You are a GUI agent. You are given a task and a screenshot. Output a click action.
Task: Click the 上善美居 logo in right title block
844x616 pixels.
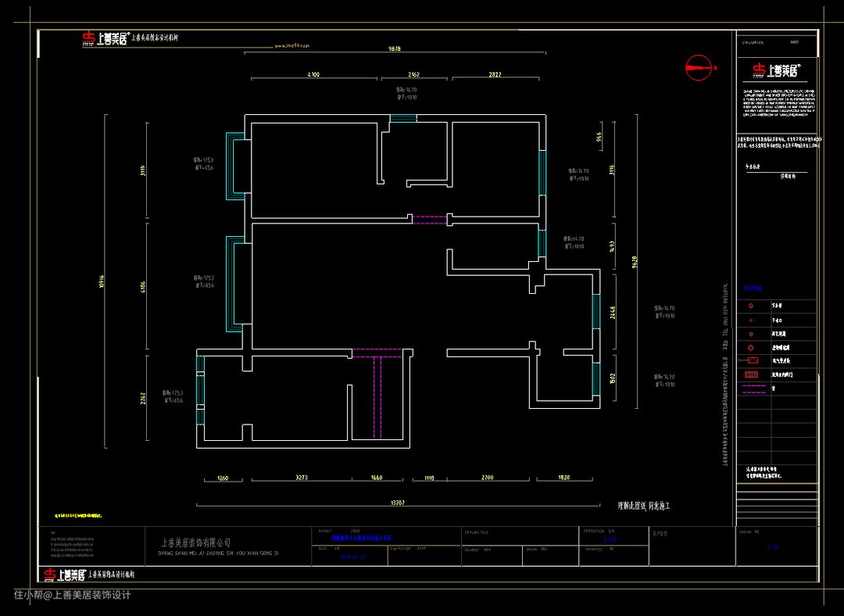click(775, 71)
